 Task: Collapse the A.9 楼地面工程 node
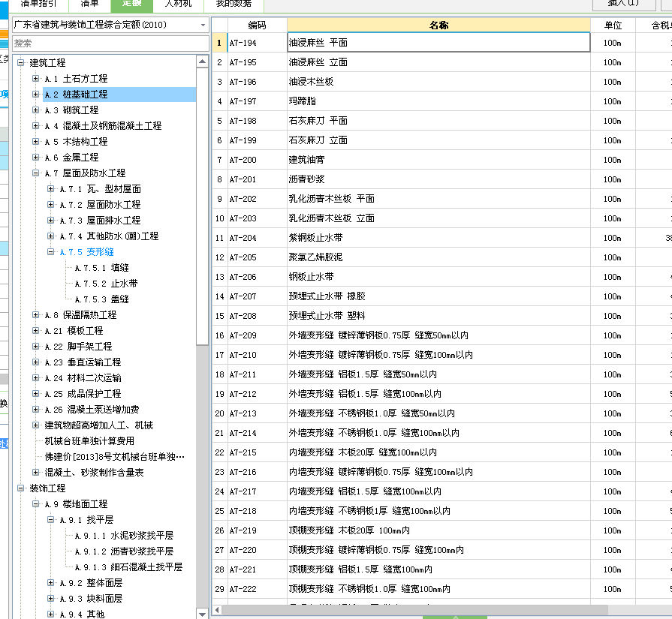35,503
